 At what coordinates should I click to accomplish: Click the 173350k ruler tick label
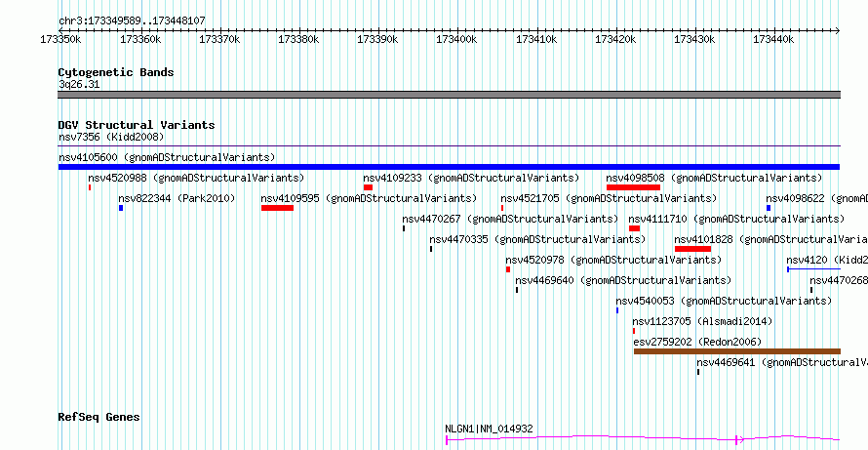(x=60, y=39)
